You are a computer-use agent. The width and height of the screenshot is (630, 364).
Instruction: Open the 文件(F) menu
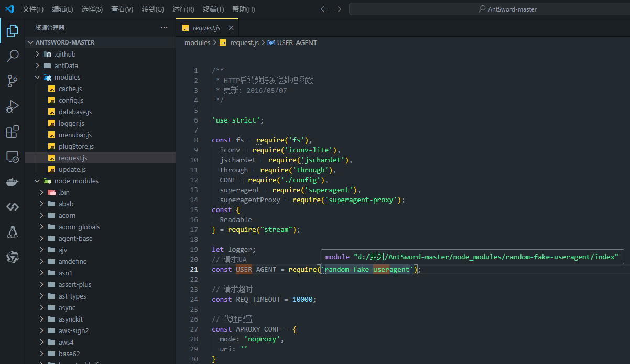(x=33, y=9)
